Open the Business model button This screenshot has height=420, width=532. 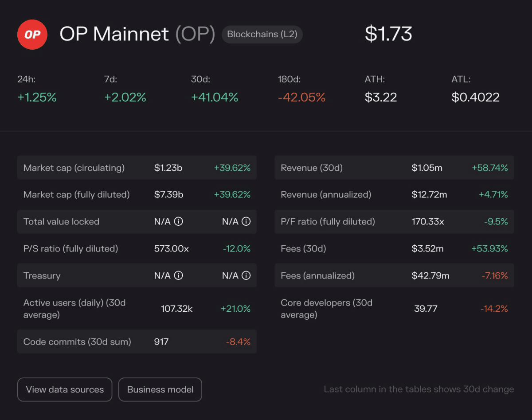160,389
